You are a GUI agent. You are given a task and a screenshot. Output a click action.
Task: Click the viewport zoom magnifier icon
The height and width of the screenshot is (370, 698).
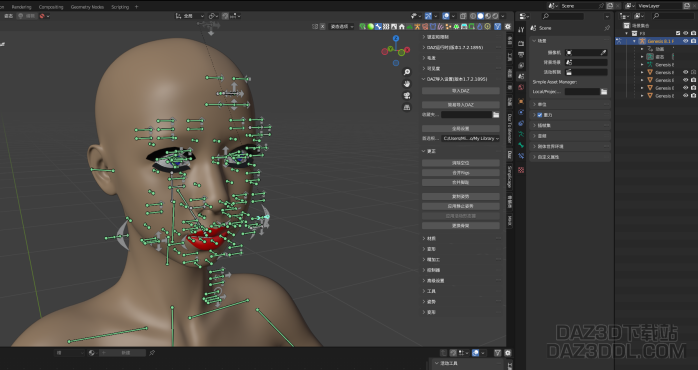coord(407,72)
